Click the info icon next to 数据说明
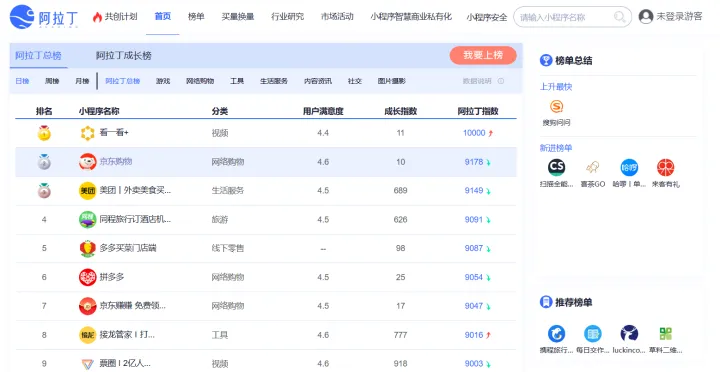 tap(501, 81)
